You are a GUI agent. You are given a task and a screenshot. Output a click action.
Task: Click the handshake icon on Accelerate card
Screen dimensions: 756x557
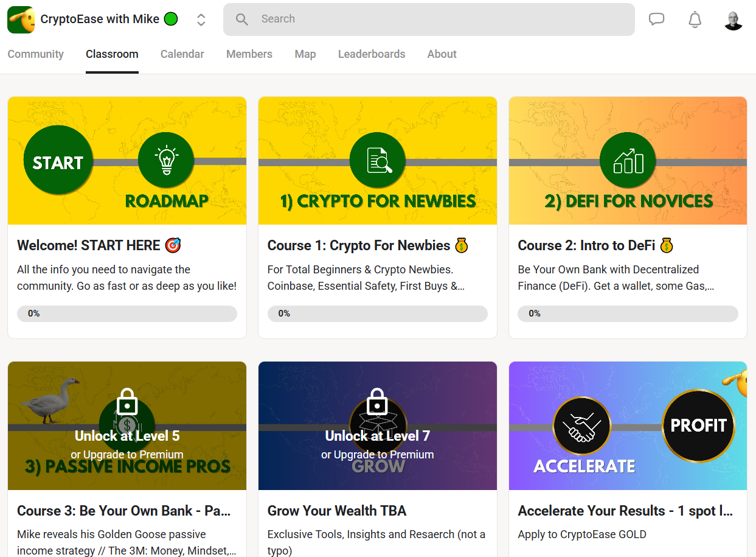pyautogui.click(x=581, y=426)
